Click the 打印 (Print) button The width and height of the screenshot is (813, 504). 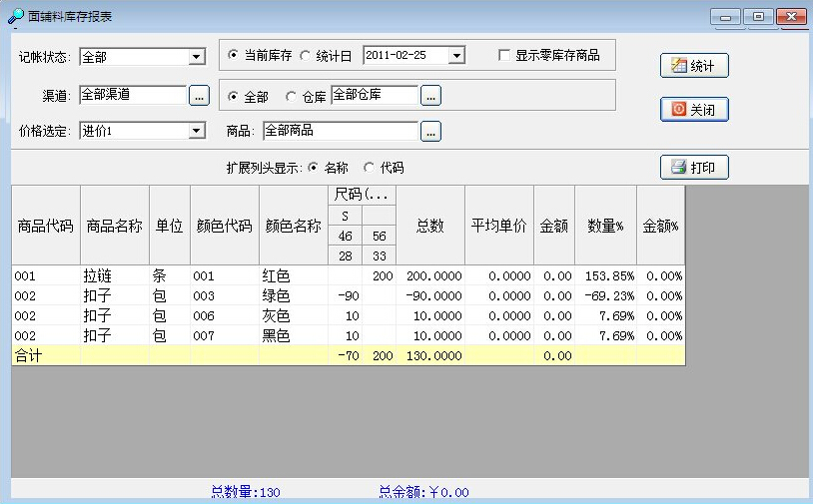point(694,168)
